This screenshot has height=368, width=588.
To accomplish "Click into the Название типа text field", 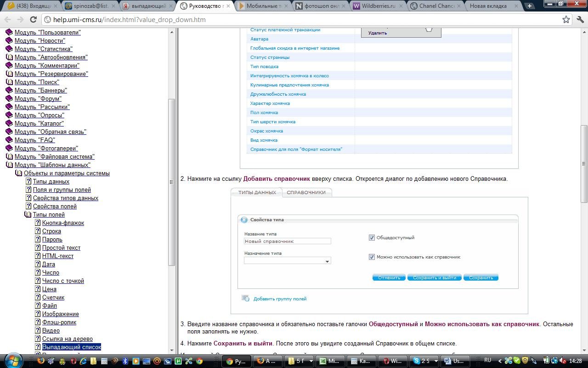I will [287, 241].
